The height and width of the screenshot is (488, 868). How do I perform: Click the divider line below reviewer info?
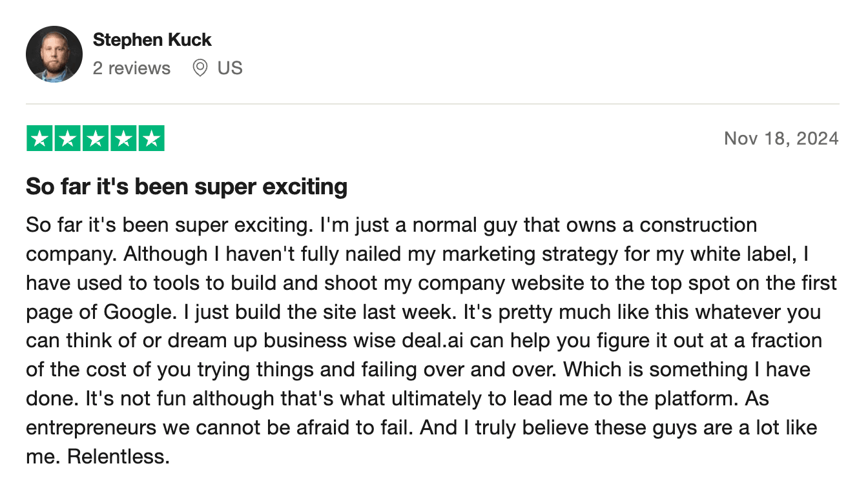tap(433, 104)
